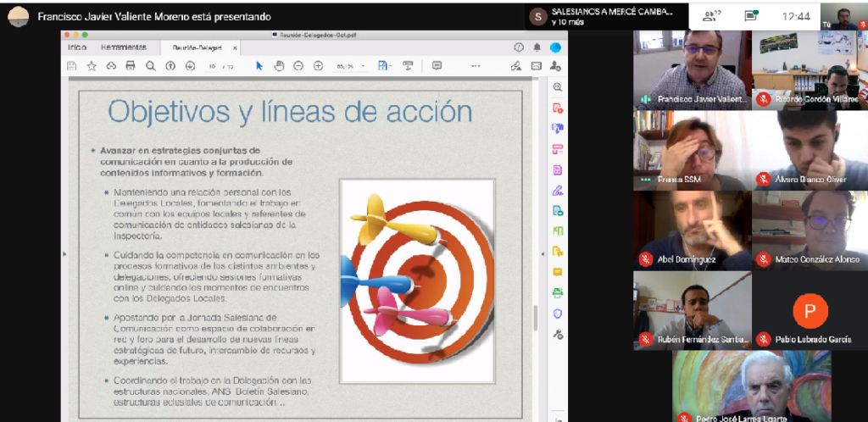Zoom out with the minus circle icon

(x=298, y=66)
